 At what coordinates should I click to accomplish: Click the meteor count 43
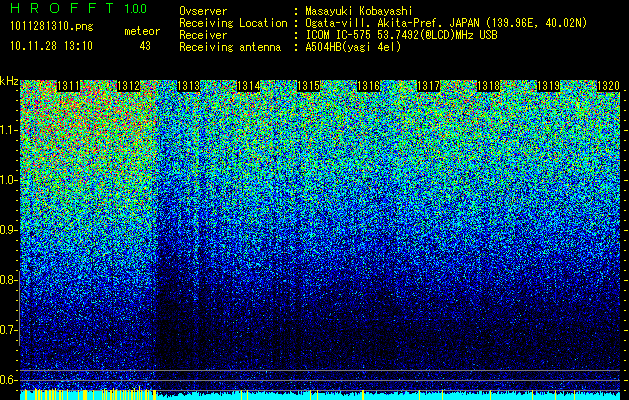pos(145,46)
